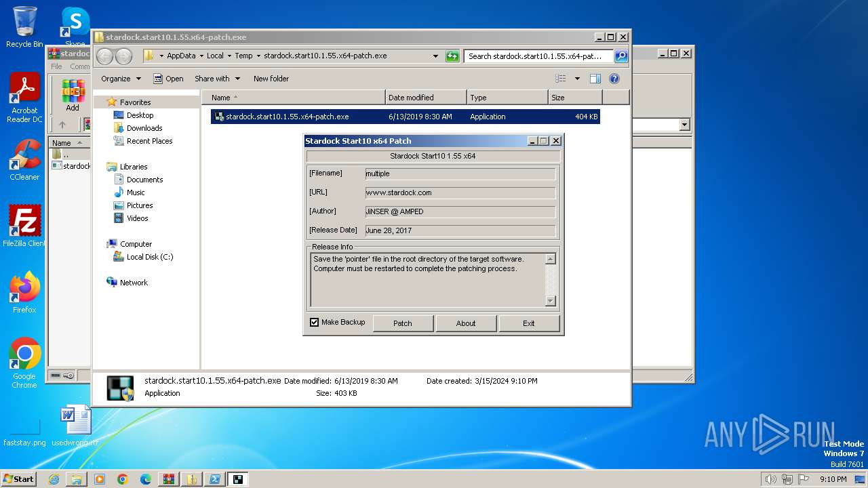The width and height of the screenshot is (868, 488).
Task: Expand the view options dropdown arrow
Action: point(577,79)
